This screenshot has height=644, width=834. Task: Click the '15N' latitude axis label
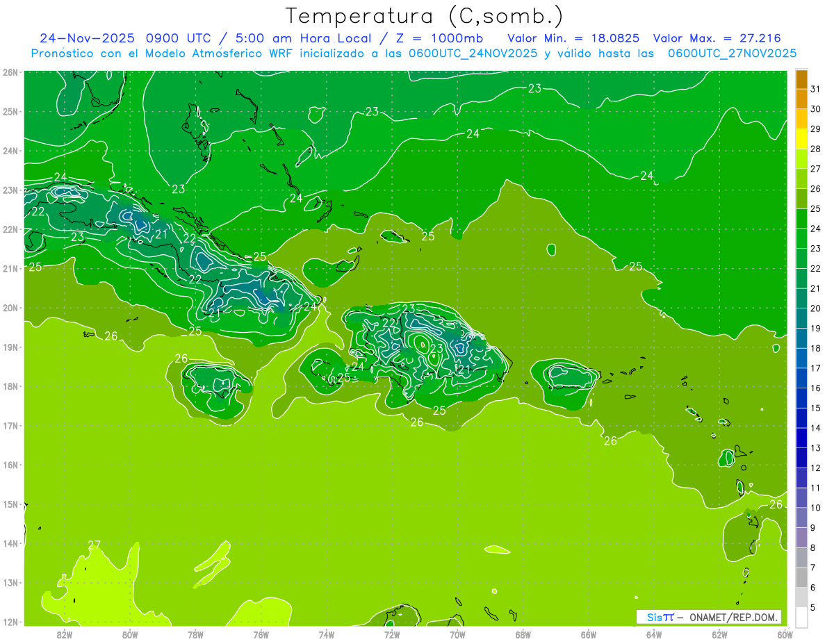pyautogui.click(x=10, y=504)
